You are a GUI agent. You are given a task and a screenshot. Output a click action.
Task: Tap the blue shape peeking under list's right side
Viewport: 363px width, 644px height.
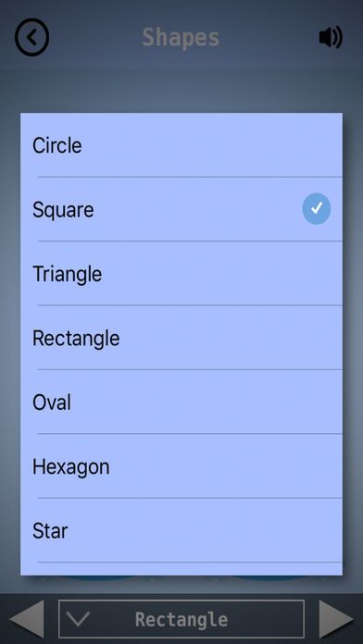[x=269, y=578]
